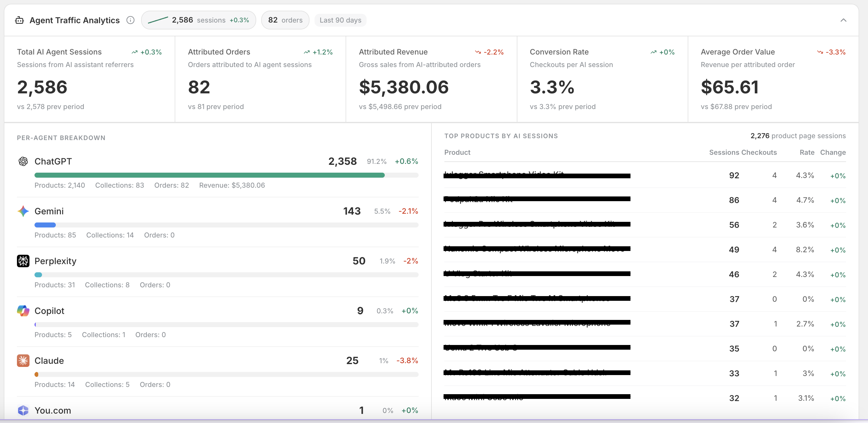Click the Attributed Orders upward trend arrow
This screenshot has width=868, height=423.
click(x=307, y=52)
